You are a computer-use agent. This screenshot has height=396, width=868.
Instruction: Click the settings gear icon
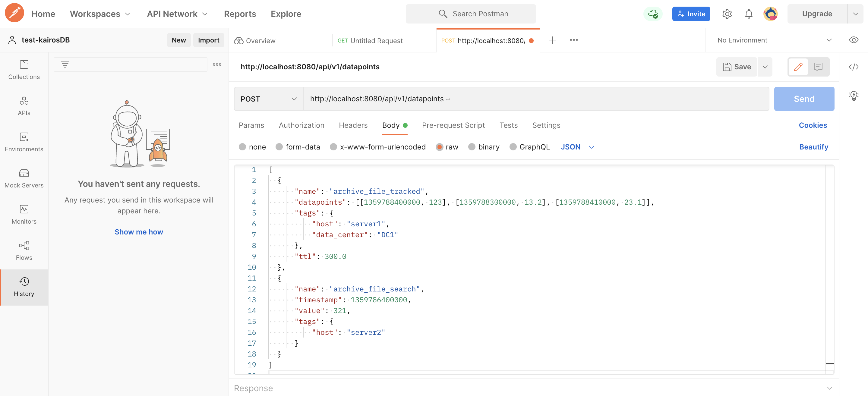pyautogui.click(x=727, y=14)
